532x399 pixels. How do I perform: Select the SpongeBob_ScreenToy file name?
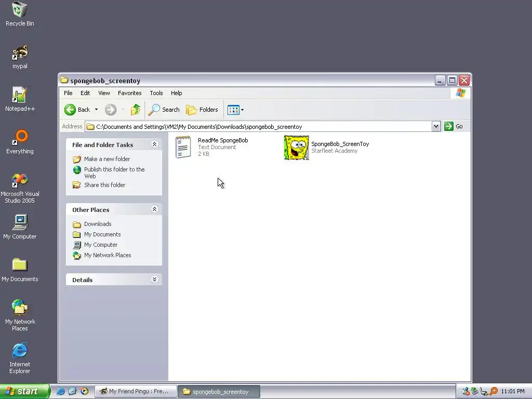pos(340,144)
